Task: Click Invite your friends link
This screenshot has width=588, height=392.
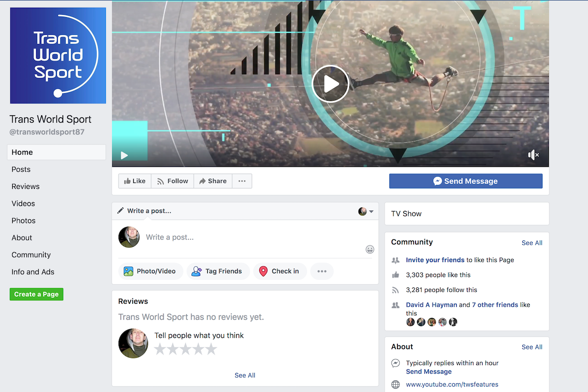Action: click(x=435, y=260)
